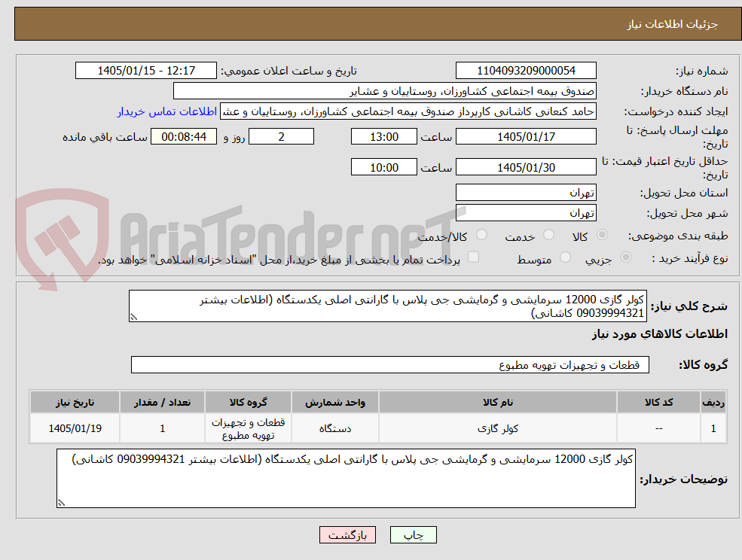Screen dimensions: 742x560
Task: Click the شماره نیاز number field
Action: (x=526, y=71)
